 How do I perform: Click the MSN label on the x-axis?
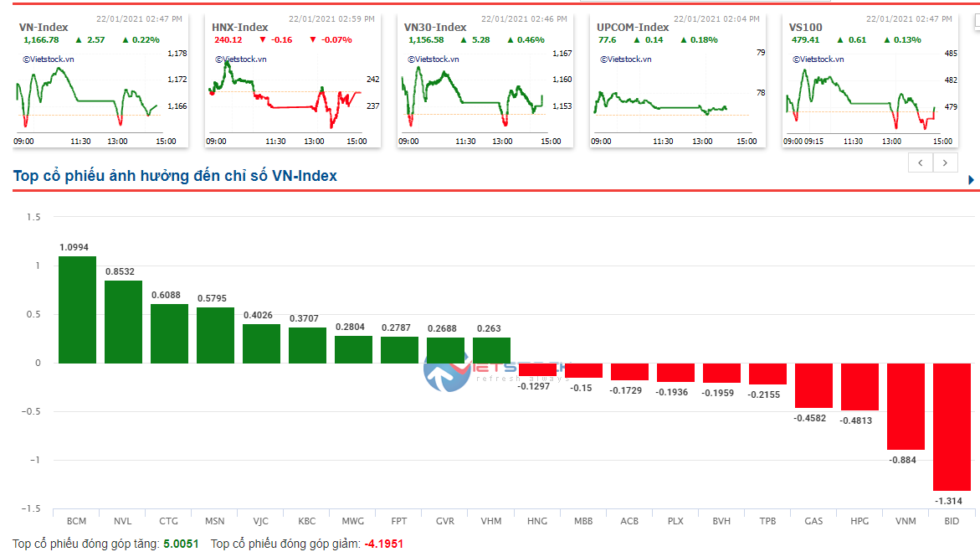pos(215,521)
